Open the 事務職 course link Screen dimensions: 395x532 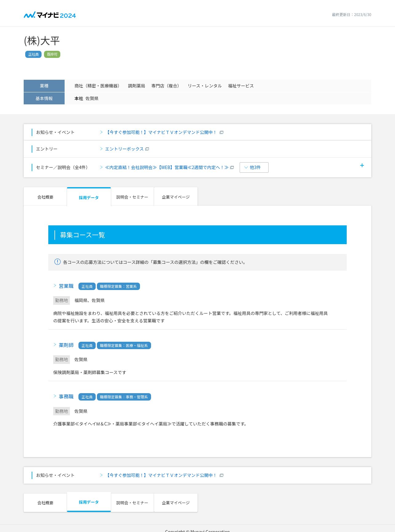click(x=66, y=397)
